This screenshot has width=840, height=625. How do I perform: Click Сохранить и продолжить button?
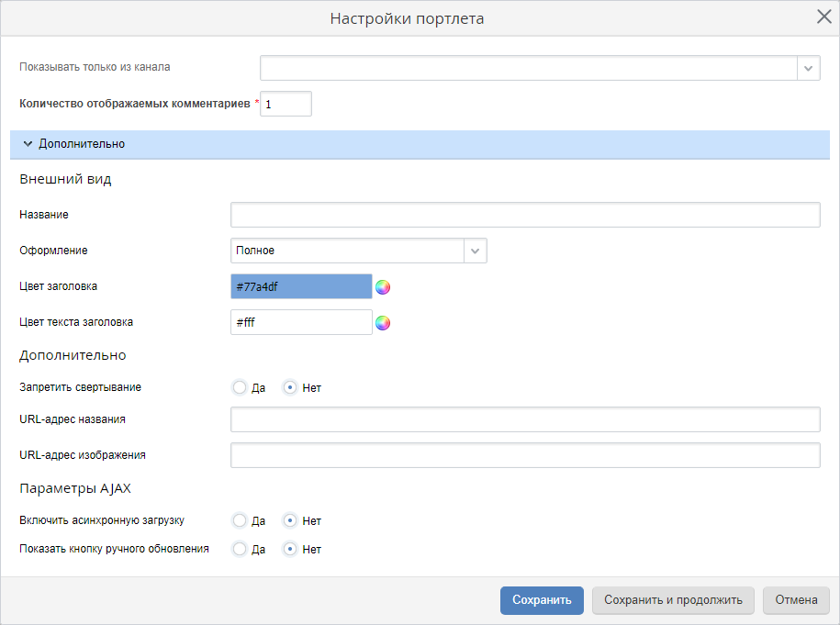pos(673,600)
